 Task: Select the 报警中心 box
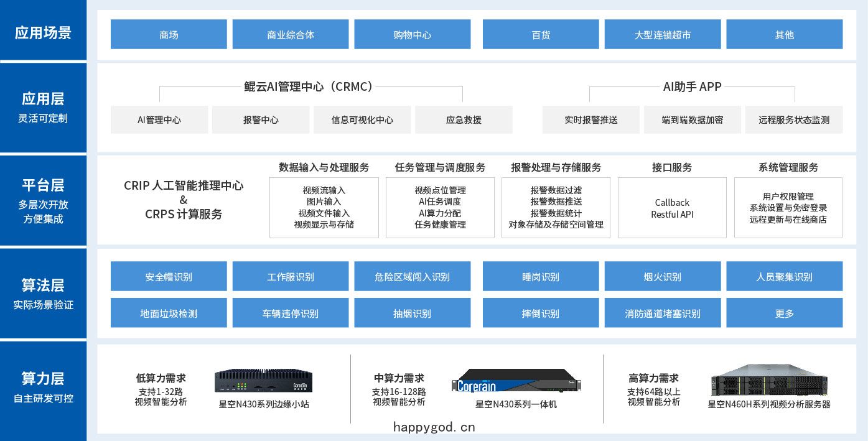pos(261,119)
